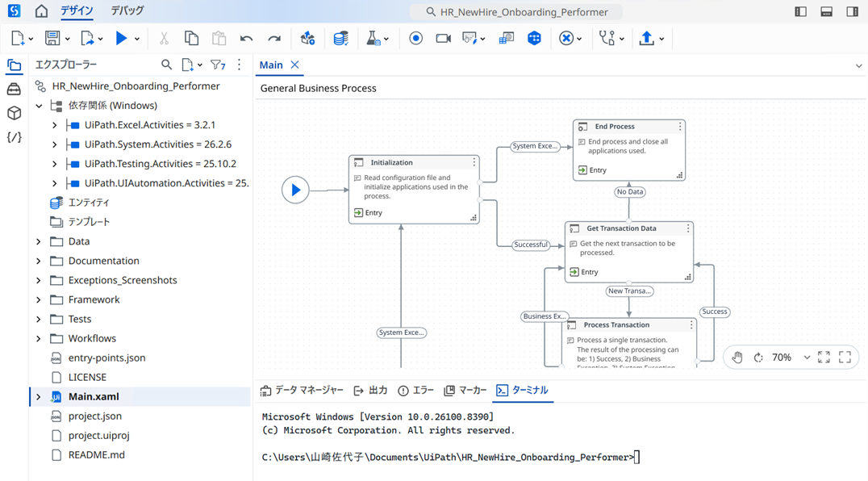Select project.json in Explorer
Image resolution: width=868 pixels, height=481 pixels.
point(94,416)
